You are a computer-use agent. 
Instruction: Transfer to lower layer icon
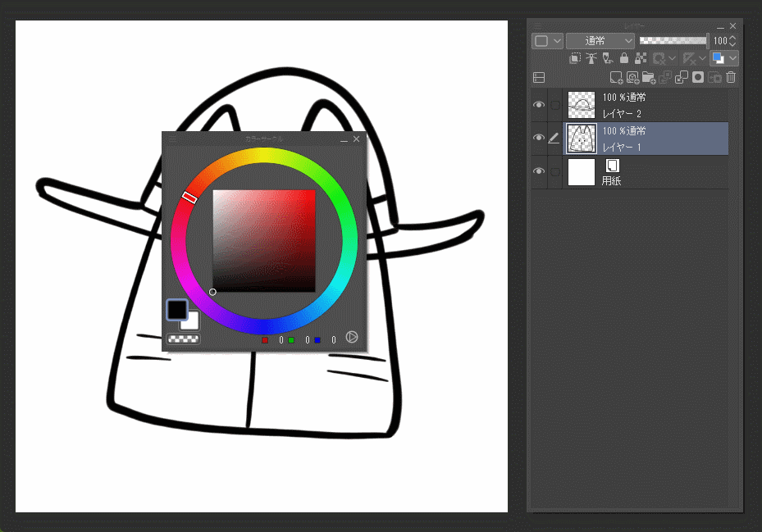665,77
